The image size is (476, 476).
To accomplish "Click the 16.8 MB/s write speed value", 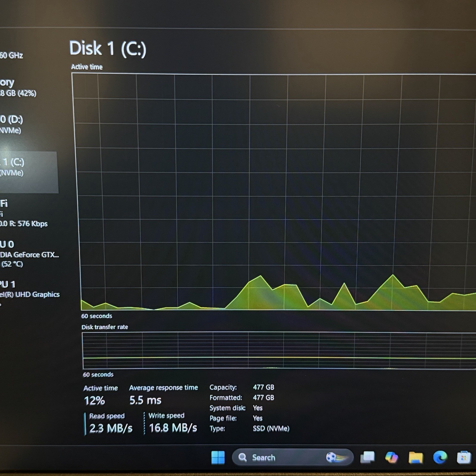I will pos(173,428).
